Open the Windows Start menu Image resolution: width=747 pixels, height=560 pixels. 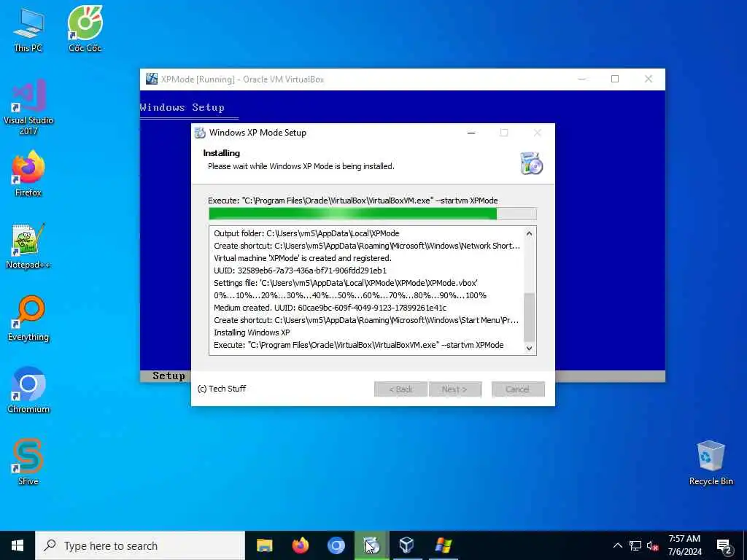[18, 545]
